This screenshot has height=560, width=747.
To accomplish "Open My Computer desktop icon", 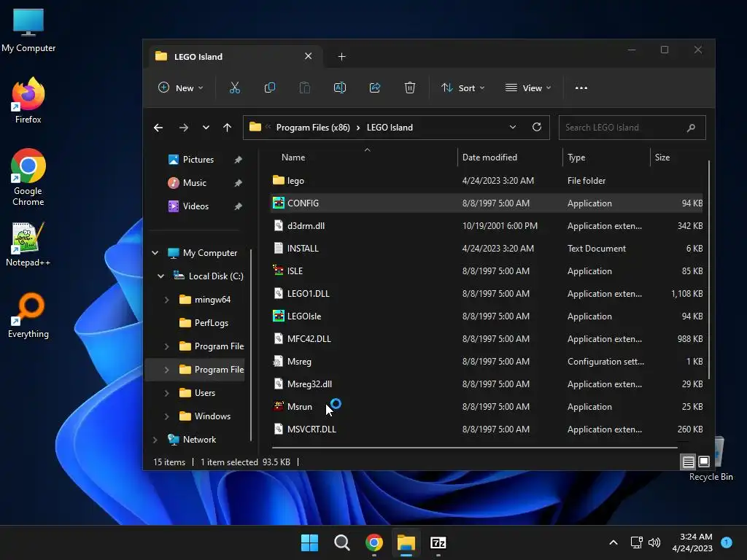I will click(x=28, y=30).
